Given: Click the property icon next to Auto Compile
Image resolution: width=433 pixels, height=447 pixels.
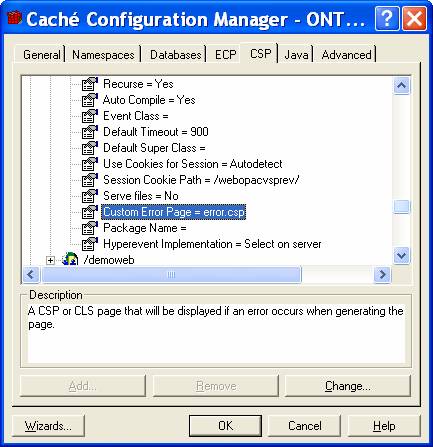Looking at the screenshot, I should coord(90,100).
